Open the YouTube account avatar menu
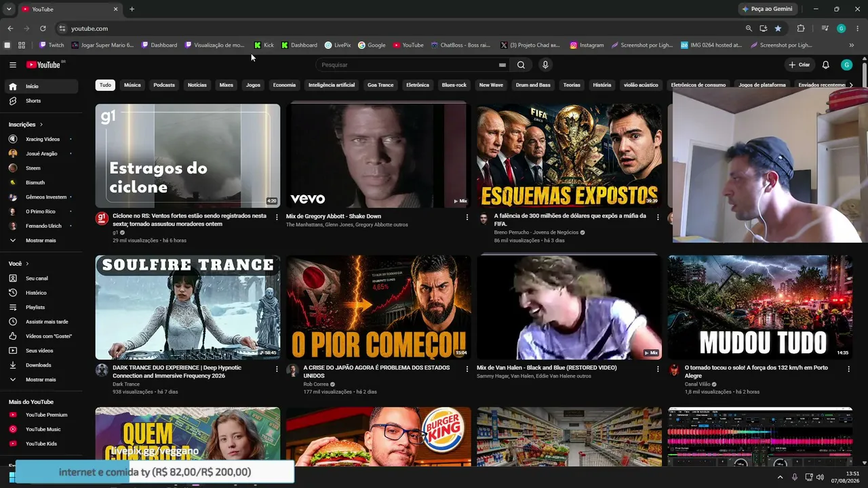The height and width of the screenshot is (488, 868). [846, 65]
